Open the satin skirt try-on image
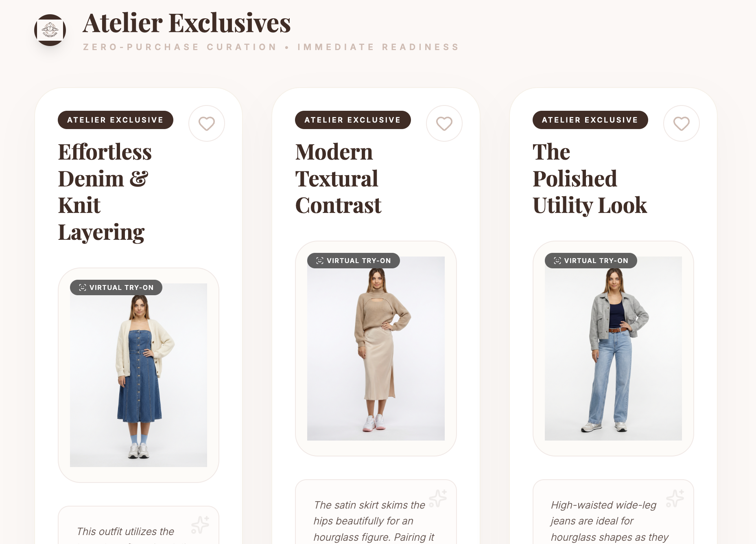This screenshot has height=544, width=756. (x=376, y=348)
